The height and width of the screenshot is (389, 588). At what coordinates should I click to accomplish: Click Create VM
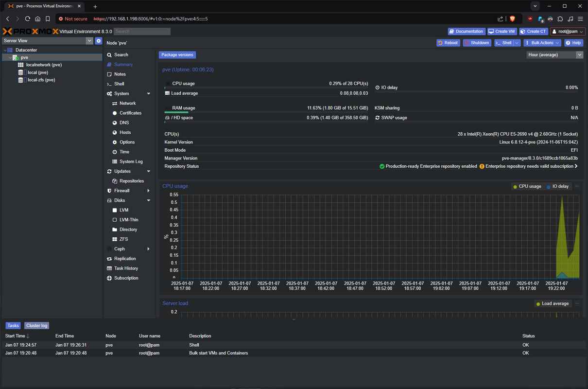pos(502,32)
